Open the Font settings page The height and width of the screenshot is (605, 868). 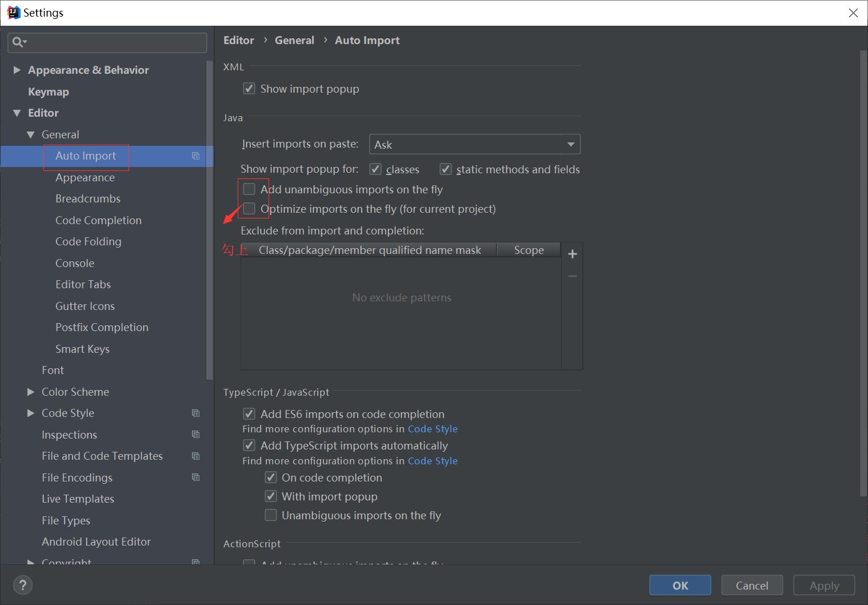coord(53,370)
